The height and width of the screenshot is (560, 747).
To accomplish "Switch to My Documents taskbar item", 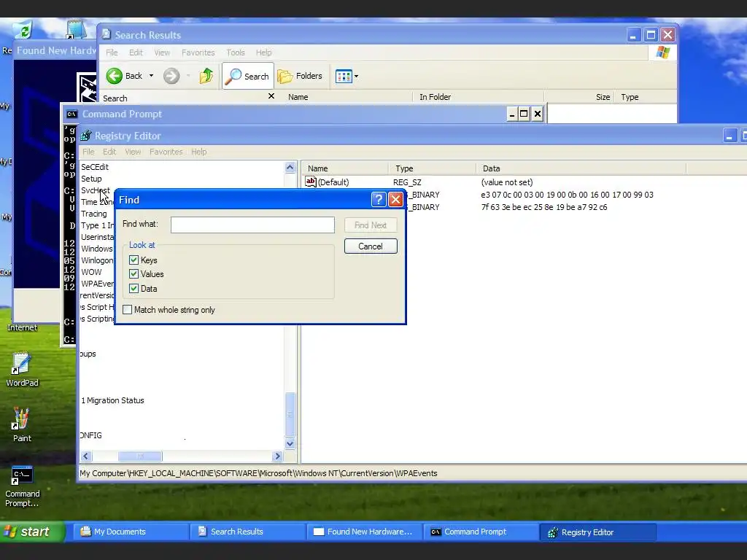I will (x=131, y=532).
